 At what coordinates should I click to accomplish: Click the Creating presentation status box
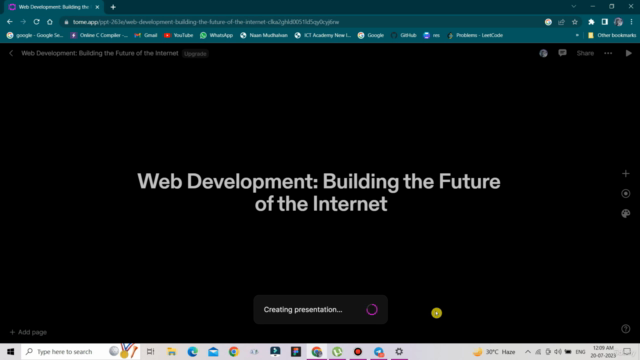click(320, 309)
